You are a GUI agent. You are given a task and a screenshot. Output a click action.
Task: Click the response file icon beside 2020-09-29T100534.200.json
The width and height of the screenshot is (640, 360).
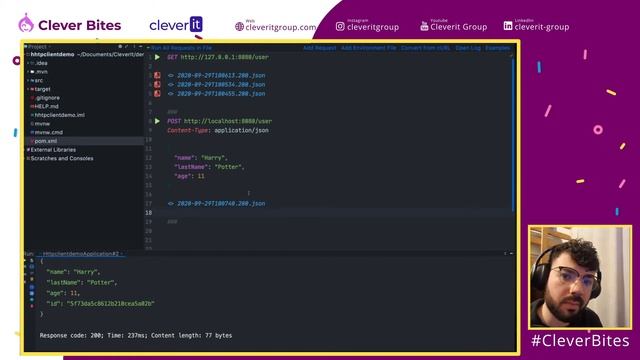pos(157,84)
